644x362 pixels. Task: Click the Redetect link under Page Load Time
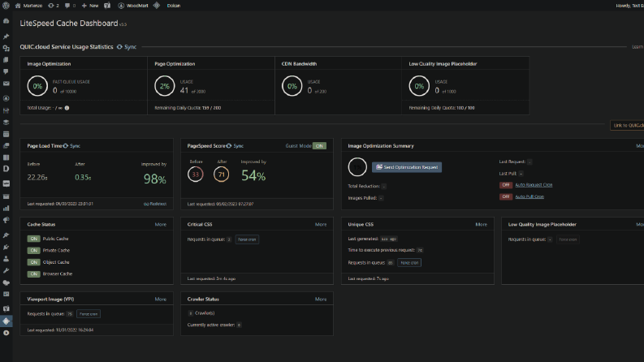point(155,204)
